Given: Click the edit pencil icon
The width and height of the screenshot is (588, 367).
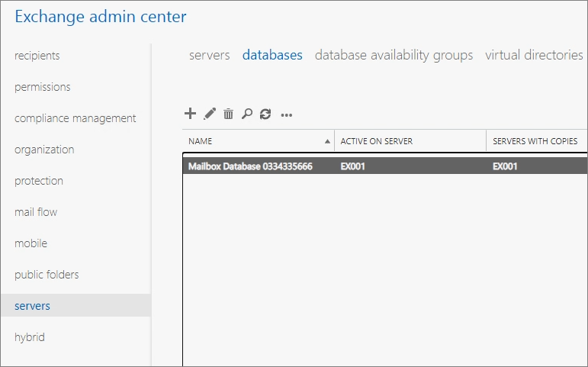Looking at the screenshot, I should (x=210, y=114).
